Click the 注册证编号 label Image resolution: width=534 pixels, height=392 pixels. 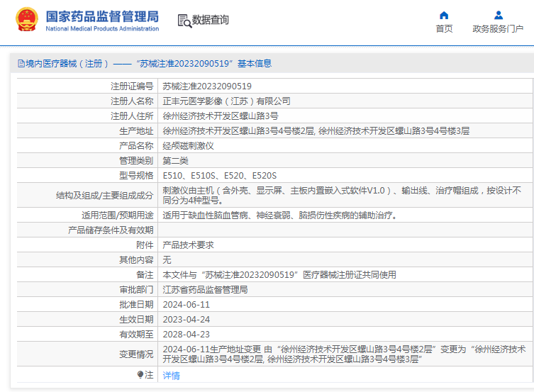pyautogui.click(x=132, y=86)
